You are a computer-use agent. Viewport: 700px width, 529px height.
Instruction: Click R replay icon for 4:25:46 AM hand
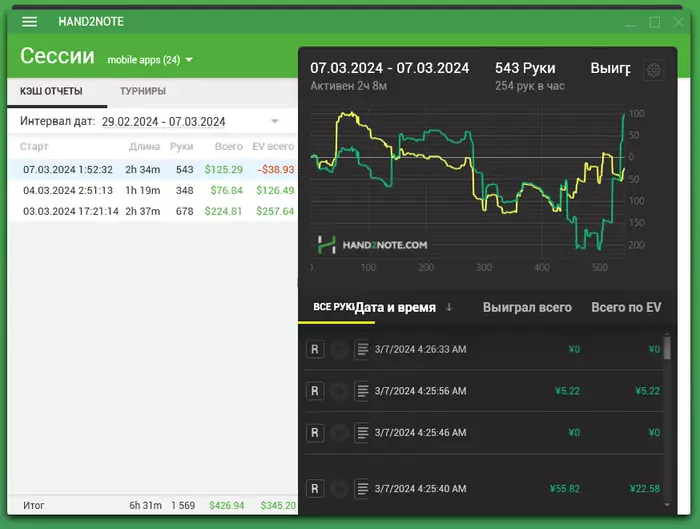[x=315, y=433]
